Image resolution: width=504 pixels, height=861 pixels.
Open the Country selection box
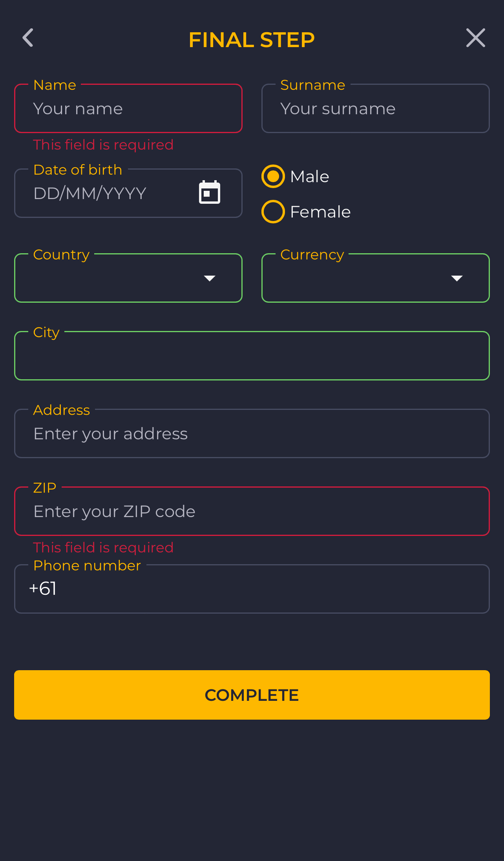[x=128, y=278]
